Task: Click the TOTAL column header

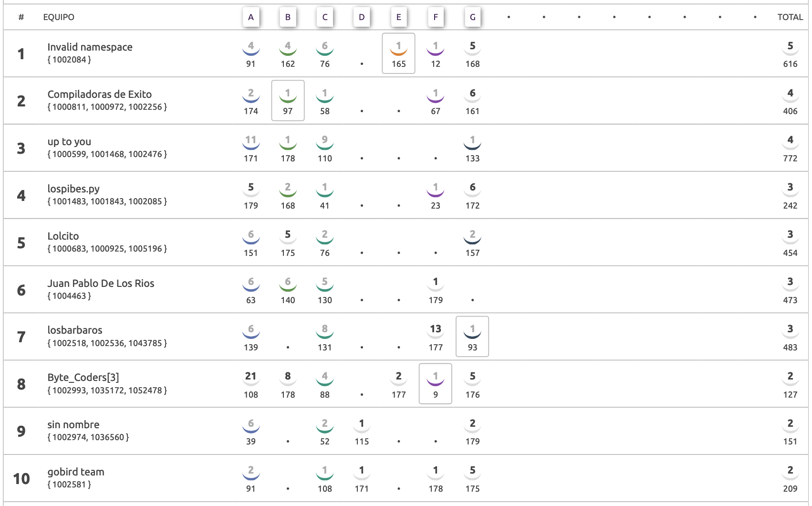Action: pos(790,17)
